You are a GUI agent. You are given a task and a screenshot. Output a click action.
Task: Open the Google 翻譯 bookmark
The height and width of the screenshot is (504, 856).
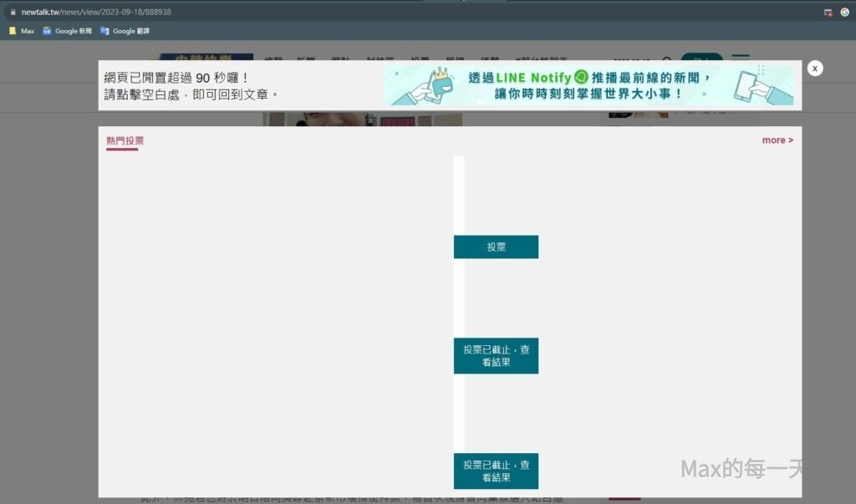[x=125, y=31]
